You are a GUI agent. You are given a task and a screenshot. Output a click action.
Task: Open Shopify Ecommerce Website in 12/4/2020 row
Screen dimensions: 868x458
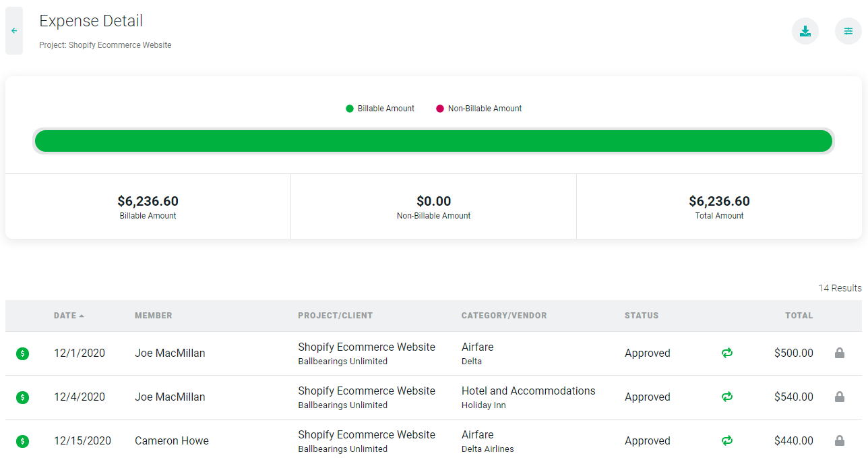(367, 391)
